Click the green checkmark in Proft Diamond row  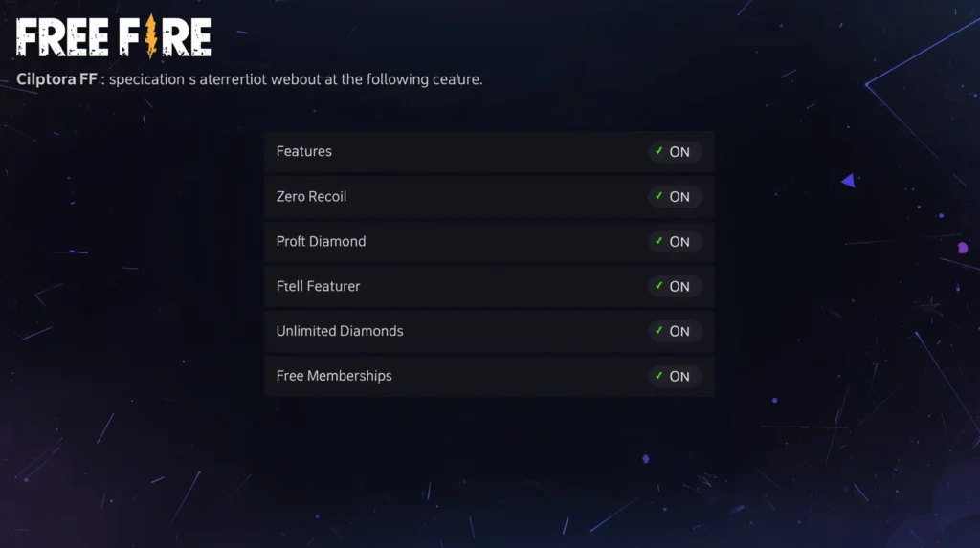tap(659, 241)
